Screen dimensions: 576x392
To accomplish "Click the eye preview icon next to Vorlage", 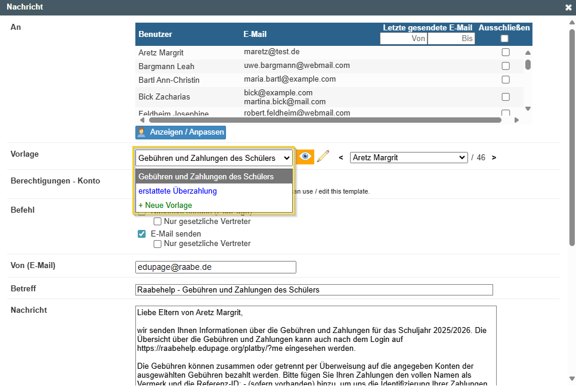I will pos(305,157).
